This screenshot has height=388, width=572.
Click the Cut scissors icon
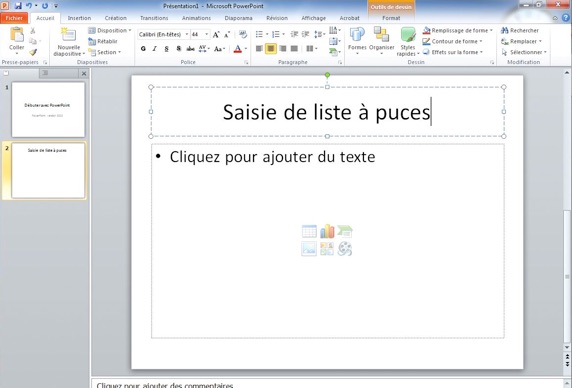pyautogui.click(x=33, y=31)
